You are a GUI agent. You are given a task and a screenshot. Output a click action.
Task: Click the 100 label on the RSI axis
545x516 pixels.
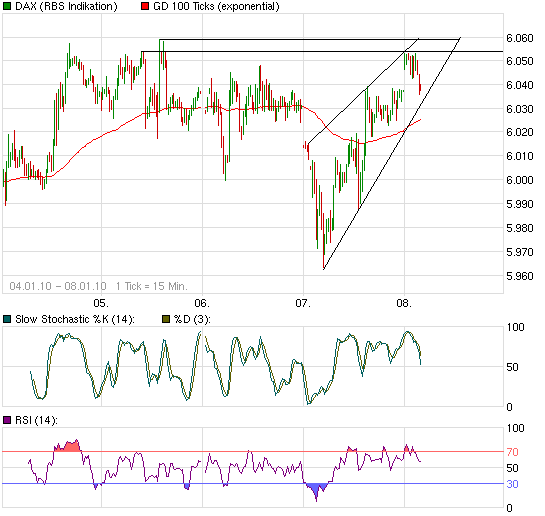tap(515, 428)
